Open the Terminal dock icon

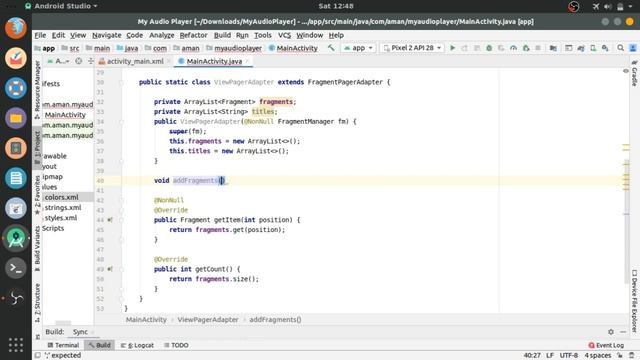(16, 268)
